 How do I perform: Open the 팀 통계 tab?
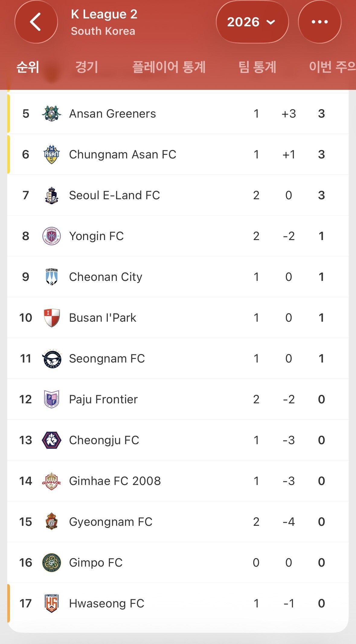(x=257, y=67)
